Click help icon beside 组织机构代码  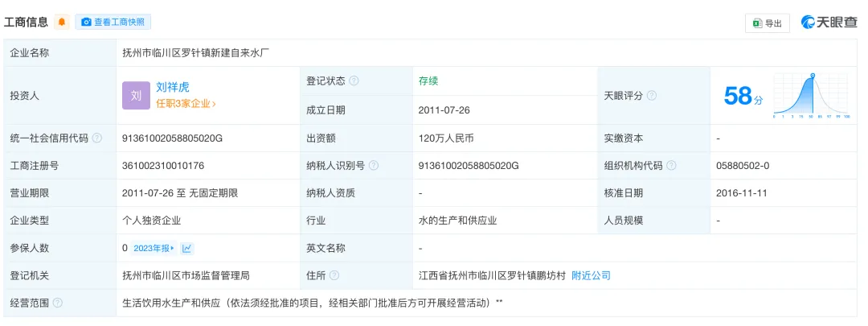point(671,166)
